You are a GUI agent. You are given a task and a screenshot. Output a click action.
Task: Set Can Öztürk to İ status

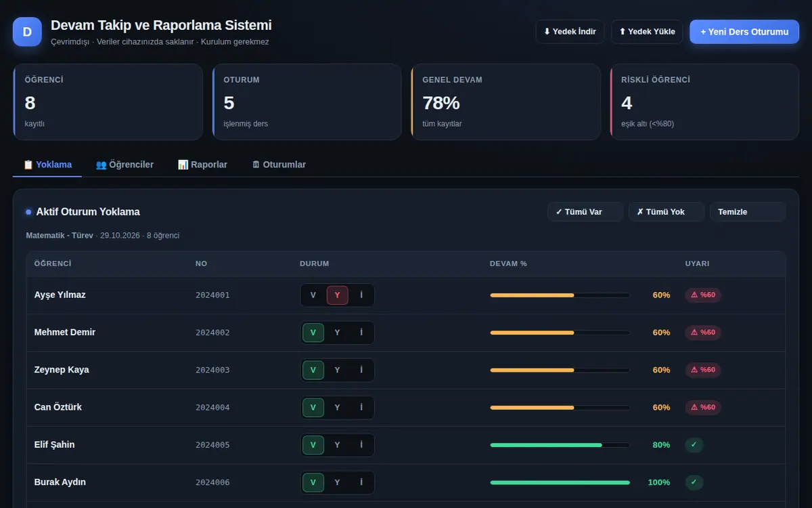(x=361, y=408)
